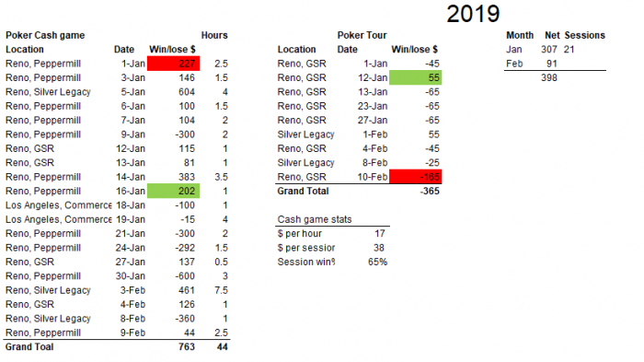The height and width of the screenshot is (362, 644).
Task: Click the red -165 tournament cell
Action: pyautogui.click(x=415, y=177)
